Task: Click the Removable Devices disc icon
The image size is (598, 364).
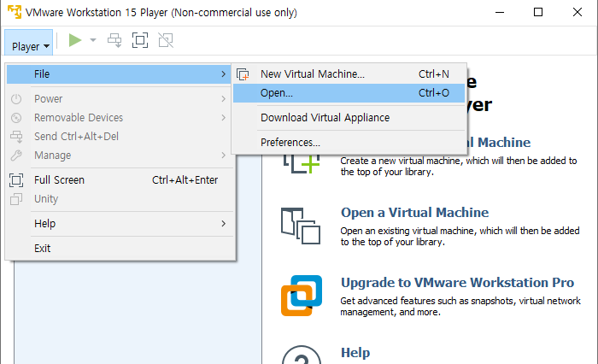Action: pos(16,118)
